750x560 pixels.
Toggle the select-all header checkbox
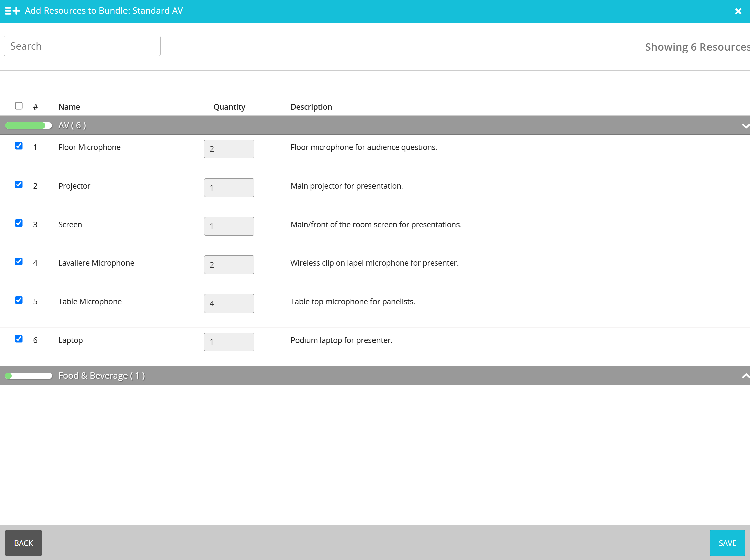coord(19,106)
